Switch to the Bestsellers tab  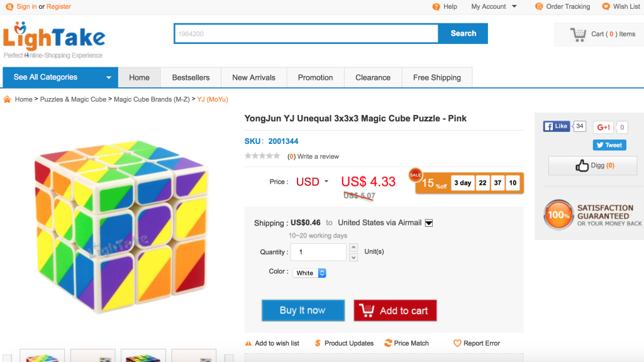coord(191,77)
